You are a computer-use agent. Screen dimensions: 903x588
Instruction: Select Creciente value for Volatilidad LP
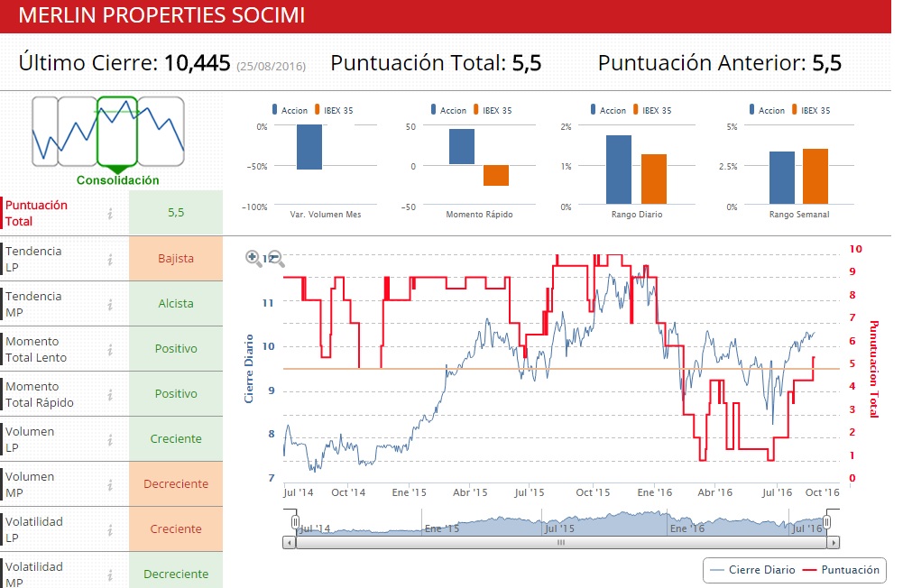pyautogui.click(x=176, y=528)
